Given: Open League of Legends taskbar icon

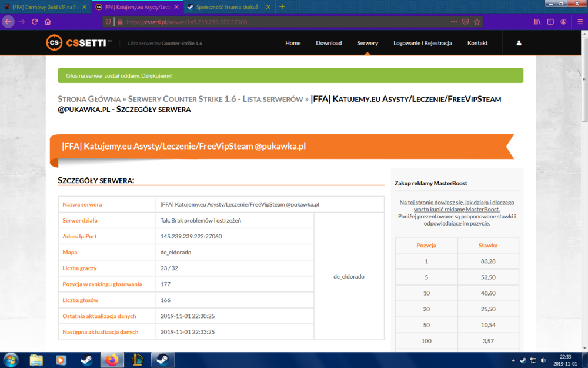Looking at the screenshot, I should click(x=138, y=360).
